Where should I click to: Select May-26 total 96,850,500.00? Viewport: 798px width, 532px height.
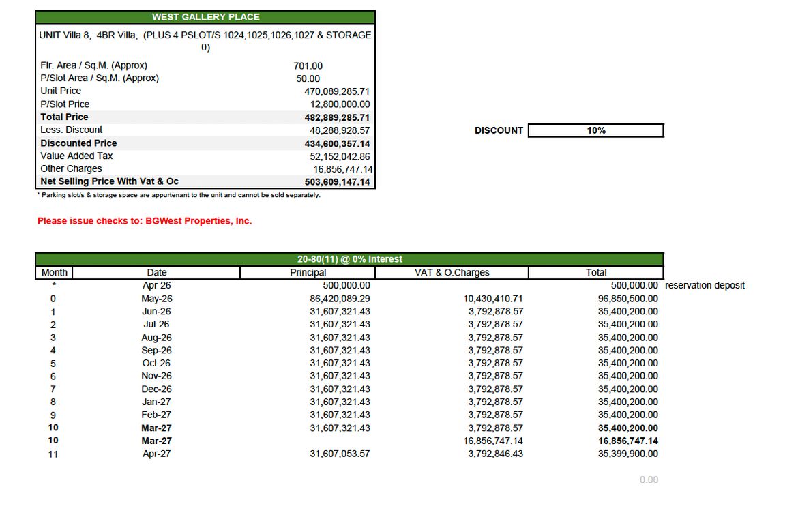point(627,299)
